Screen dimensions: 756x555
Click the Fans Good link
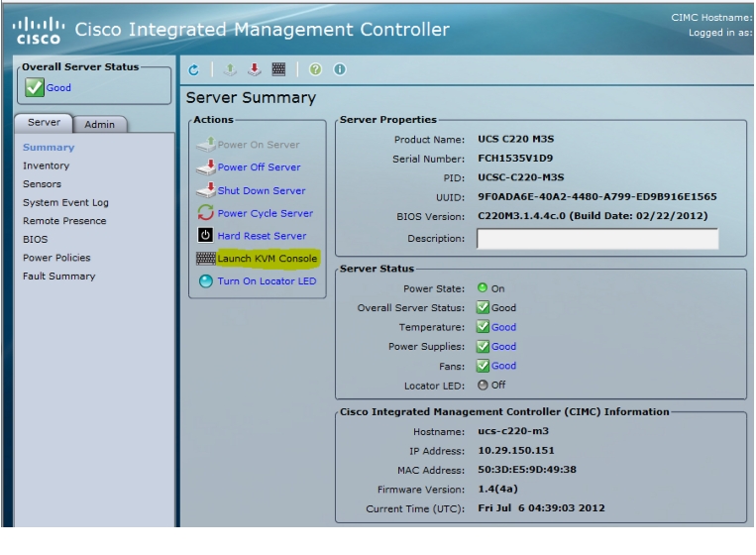[x=504, y=366]
